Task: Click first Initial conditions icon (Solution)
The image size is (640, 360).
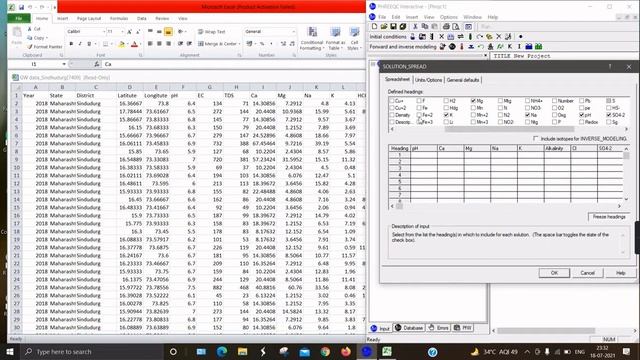Action: point(413,37)
